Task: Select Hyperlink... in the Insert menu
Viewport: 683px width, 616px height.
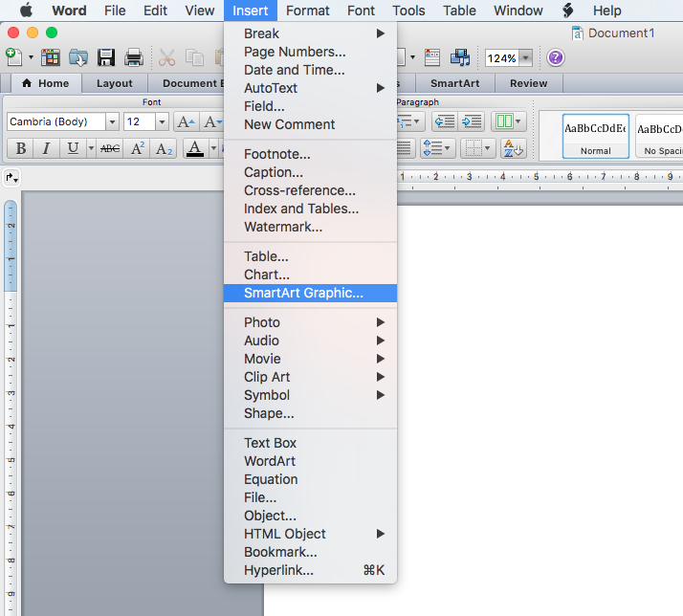Action: 278,570
